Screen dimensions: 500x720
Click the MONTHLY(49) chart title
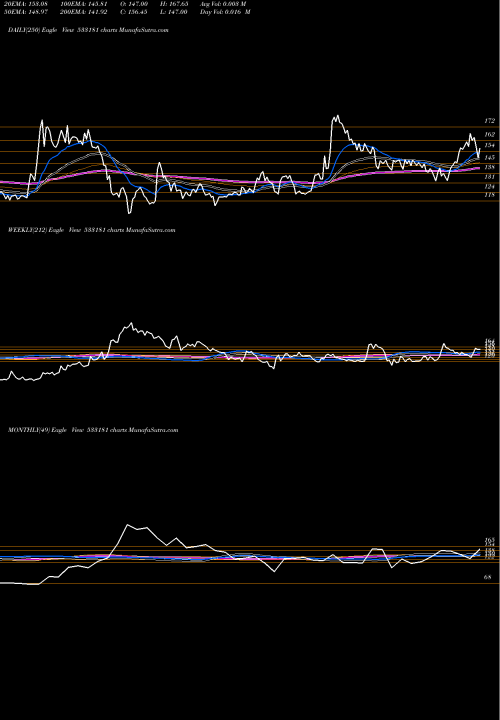tap(93, 430)
